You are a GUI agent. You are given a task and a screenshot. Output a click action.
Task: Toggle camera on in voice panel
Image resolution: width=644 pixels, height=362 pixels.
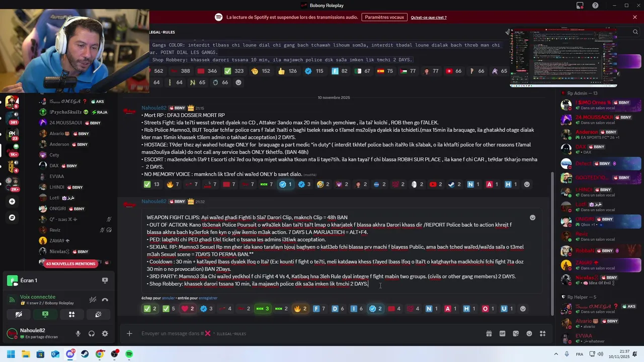(19, 314)
